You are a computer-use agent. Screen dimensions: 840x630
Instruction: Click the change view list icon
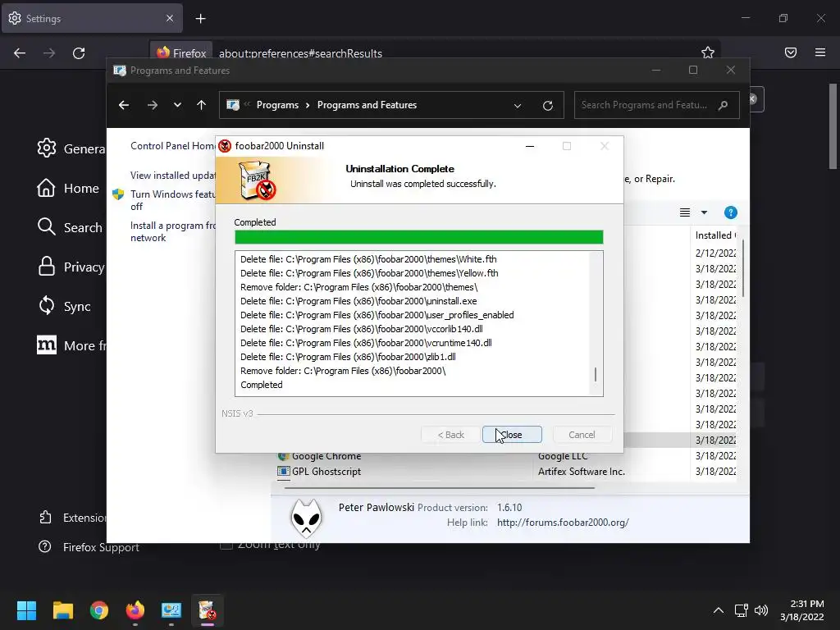[685, 212]
